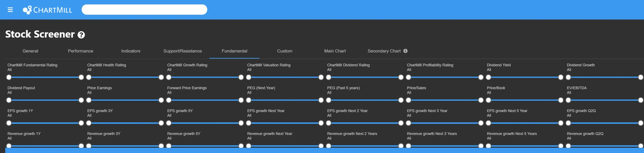Switch to the General tab

(30, 51)
